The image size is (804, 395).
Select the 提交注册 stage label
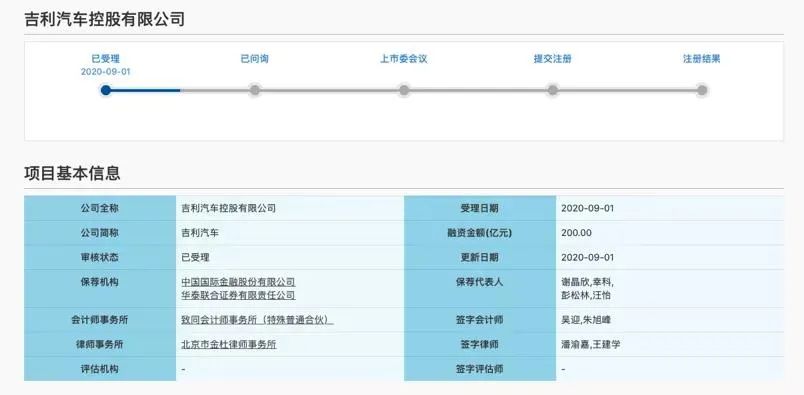(x=553, y=59)
